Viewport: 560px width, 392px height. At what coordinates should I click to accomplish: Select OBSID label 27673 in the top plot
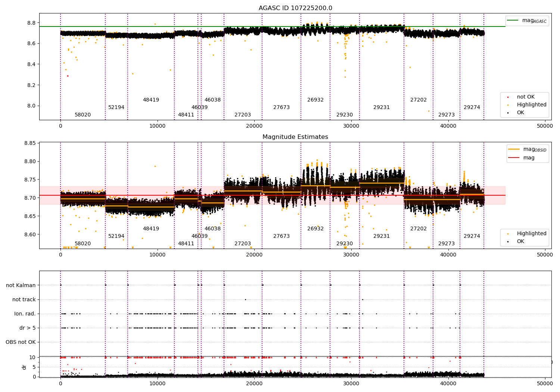click(x=281, y=108)
